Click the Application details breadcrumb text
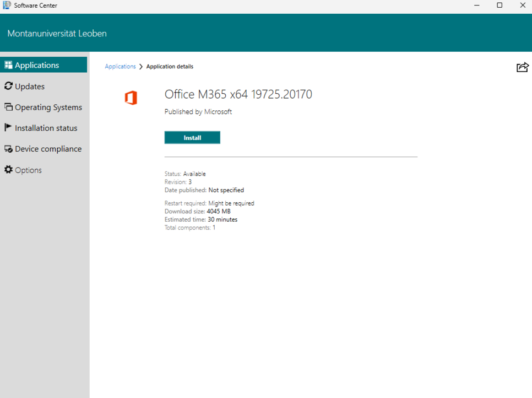Viewport: 532px width, 398px height. point(170,67)
